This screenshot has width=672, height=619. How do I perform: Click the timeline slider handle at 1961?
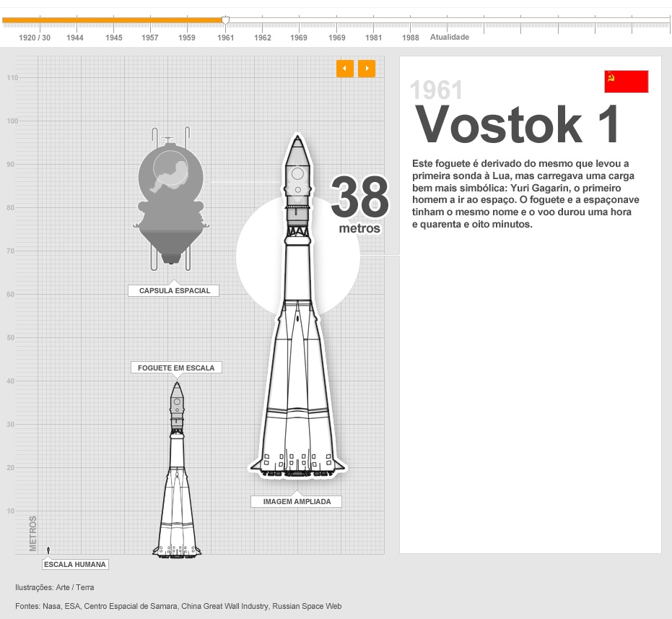(x=226, y=21)
